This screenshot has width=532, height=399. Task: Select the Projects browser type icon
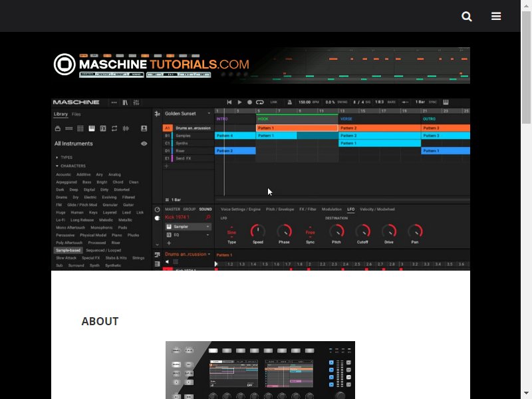[x=58, y=128]
